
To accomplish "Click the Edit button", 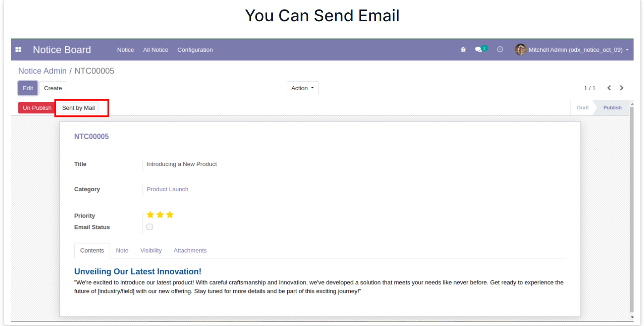I will point(28,88).
